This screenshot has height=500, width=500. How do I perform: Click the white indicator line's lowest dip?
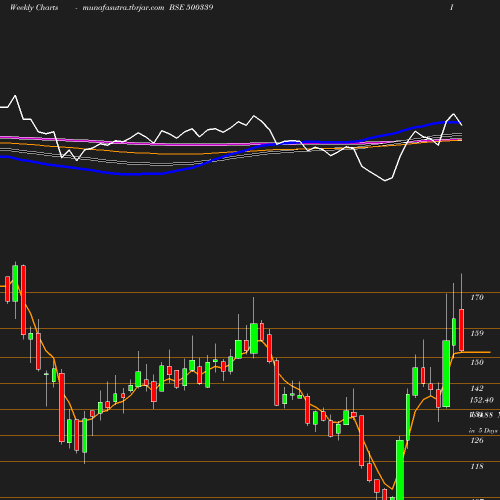tap(385, 180)
